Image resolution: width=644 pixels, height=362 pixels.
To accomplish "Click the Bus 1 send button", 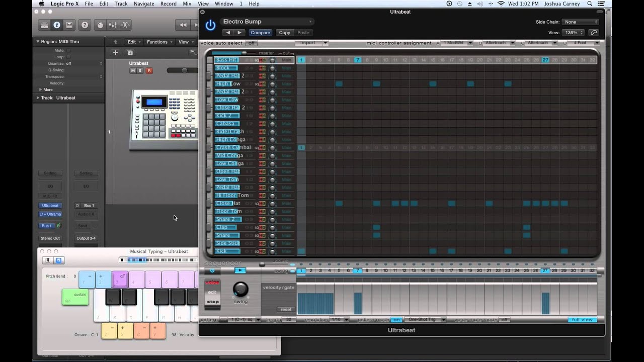I will [47, 226].
